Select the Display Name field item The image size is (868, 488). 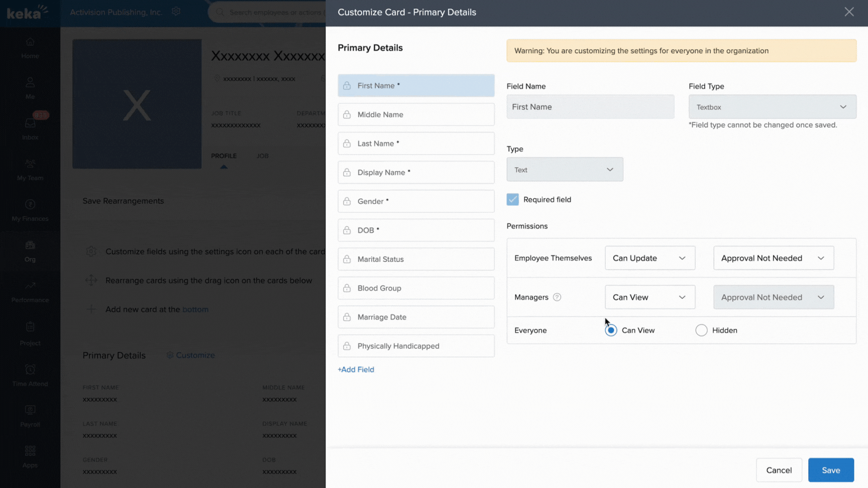[x=416, y=173]
